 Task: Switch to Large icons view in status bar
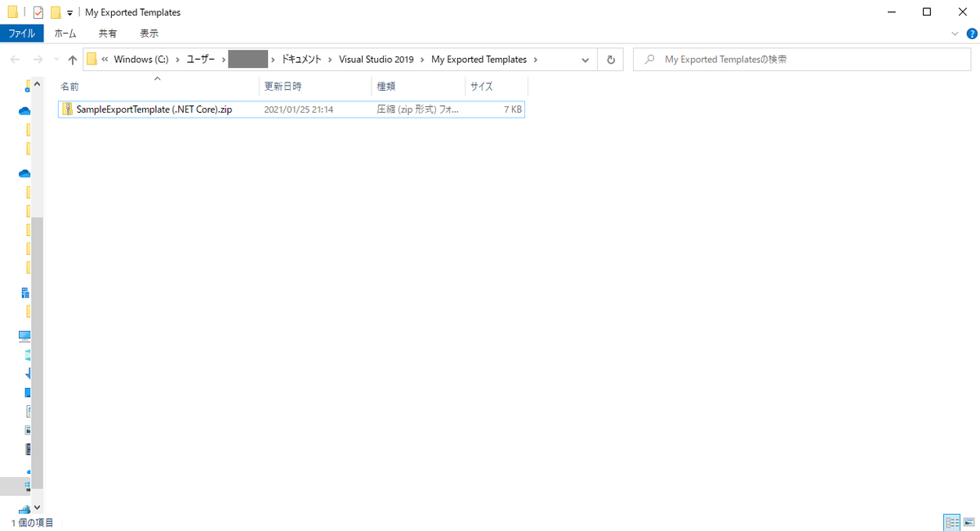969,522
